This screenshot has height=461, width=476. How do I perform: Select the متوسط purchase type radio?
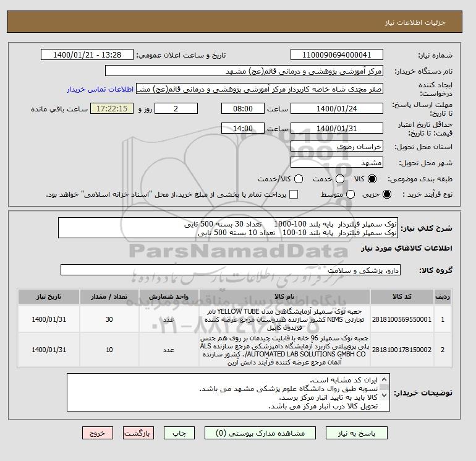click(x=351, y=194)
